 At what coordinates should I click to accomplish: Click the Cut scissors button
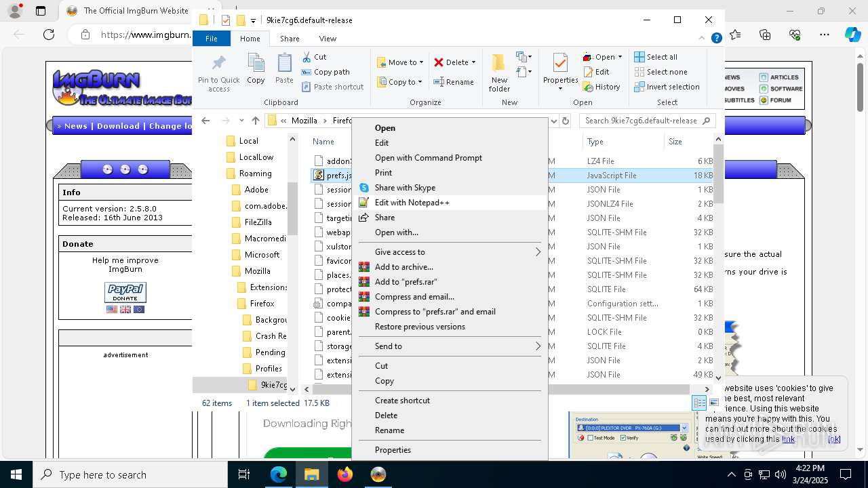314,57
